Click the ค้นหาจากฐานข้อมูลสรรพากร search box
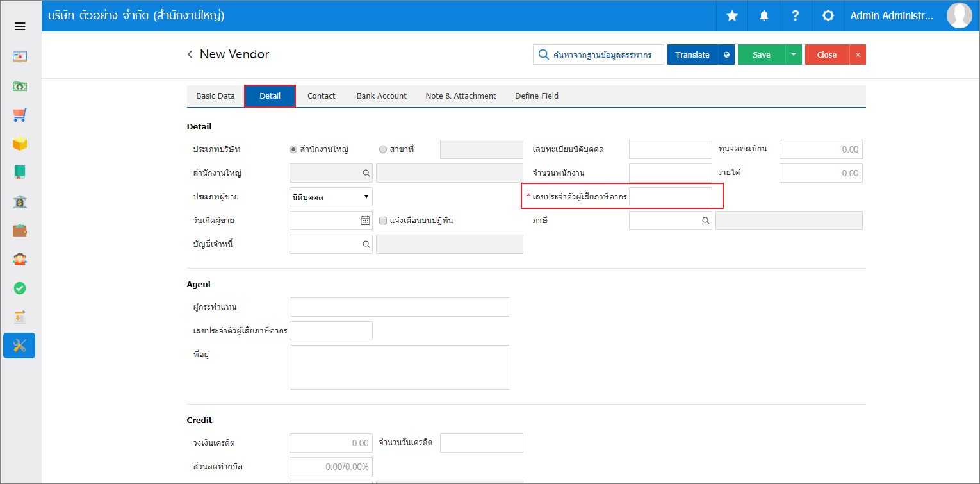This screenshot has width=980, height=484. click(598, 54)
